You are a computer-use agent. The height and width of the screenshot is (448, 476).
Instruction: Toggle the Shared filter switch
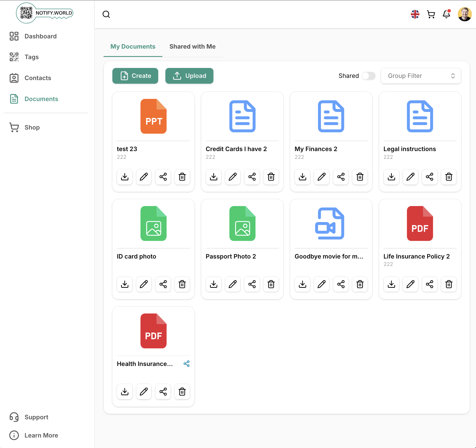[x=368, y=76]
